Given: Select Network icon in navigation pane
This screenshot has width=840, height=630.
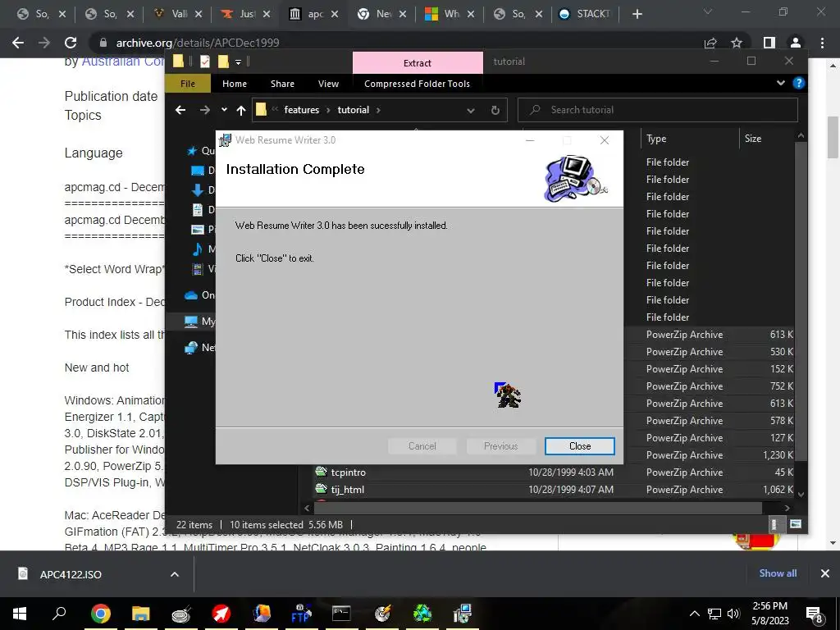Looking at the screenshot, I should click(x=190, y=348).
